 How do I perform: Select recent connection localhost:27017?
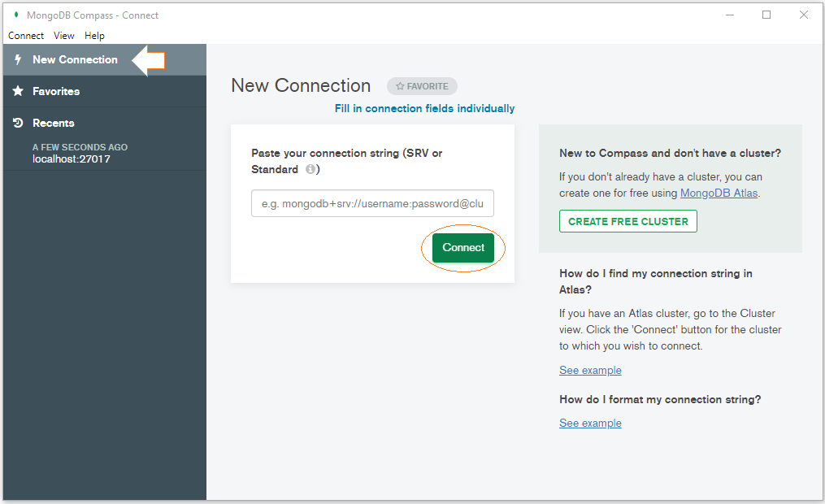click(x=72, y=159)
